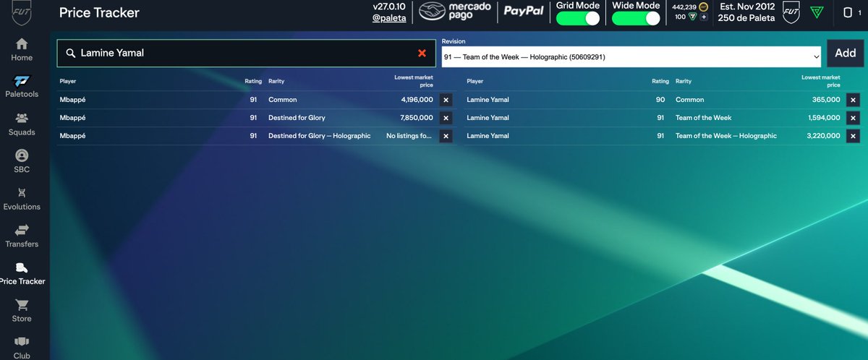Screen dimensions: 868x360
Task: Click price 1,594,000 for Lamine Yamal
Action: pos(823,118)
